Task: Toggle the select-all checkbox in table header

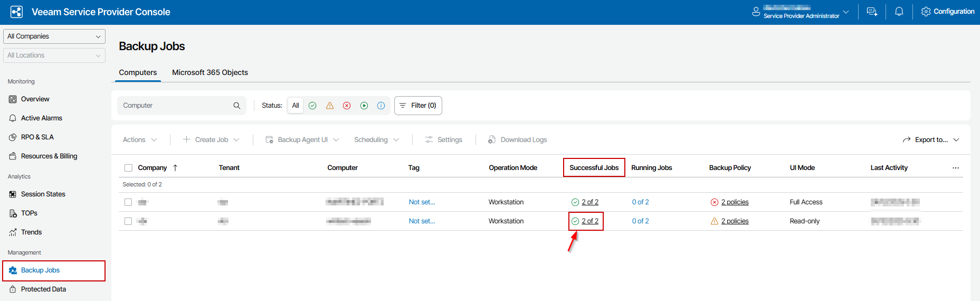Action: click(x=128, y=168)
